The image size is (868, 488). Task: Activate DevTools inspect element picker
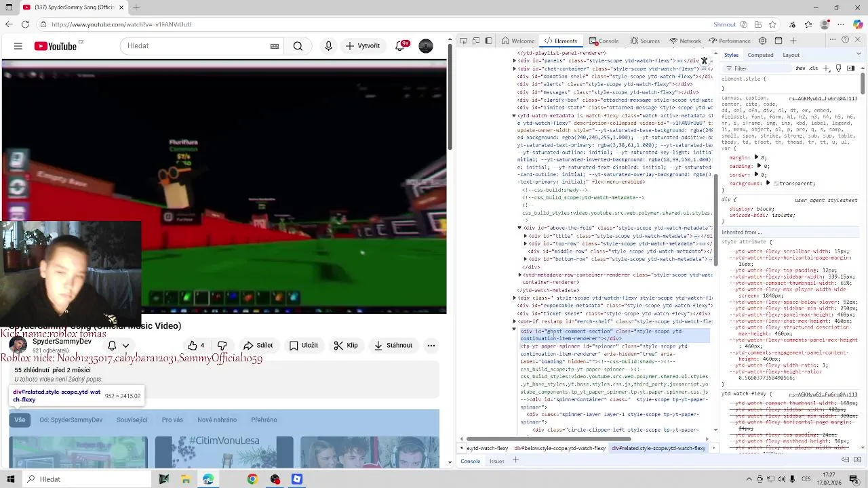tap(464, 41)
